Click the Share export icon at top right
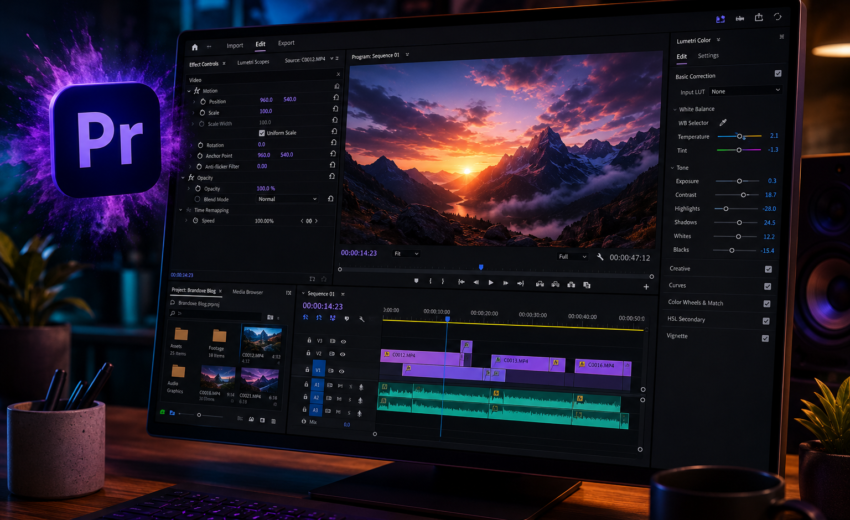 coord(759,17)
